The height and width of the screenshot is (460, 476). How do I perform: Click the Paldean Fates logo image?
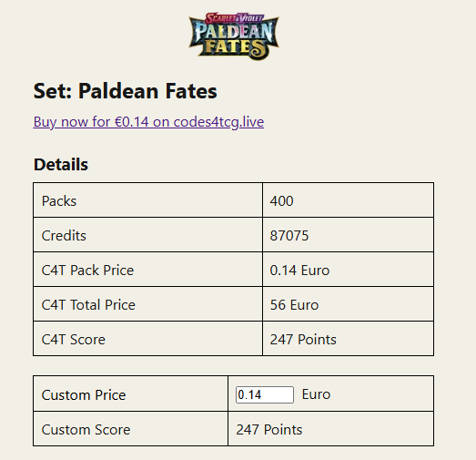(234, 36)
